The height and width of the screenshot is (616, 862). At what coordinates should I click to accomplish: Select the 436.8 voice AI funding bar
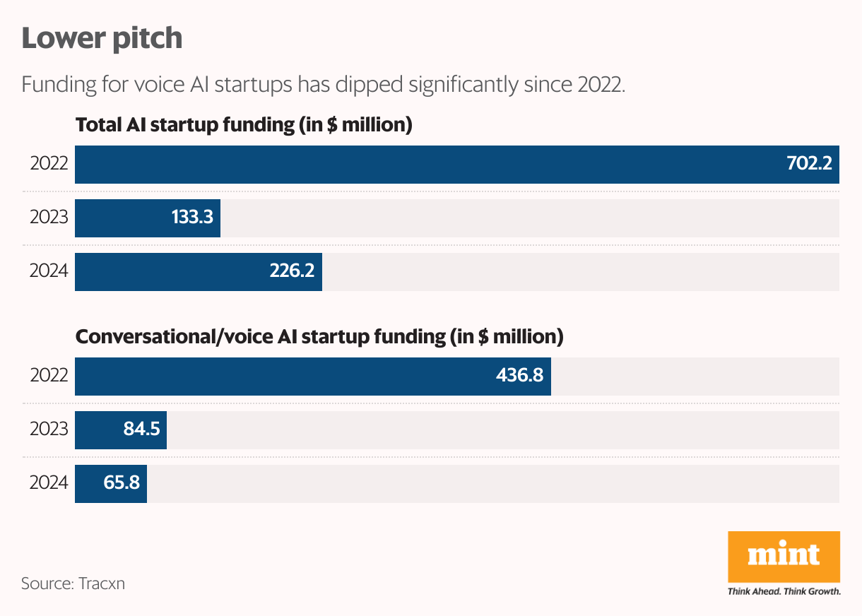coord(313,376)
